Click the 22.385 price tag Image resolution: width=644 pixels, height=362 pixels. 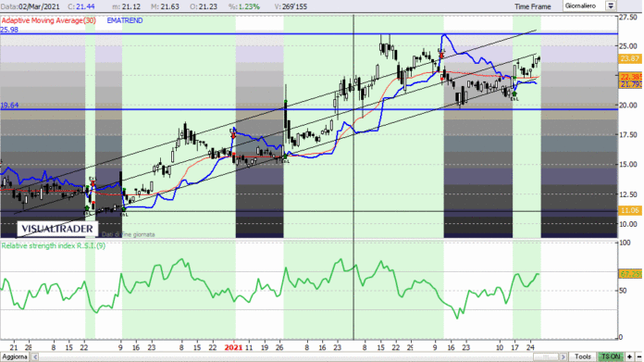tap(630, 77)
